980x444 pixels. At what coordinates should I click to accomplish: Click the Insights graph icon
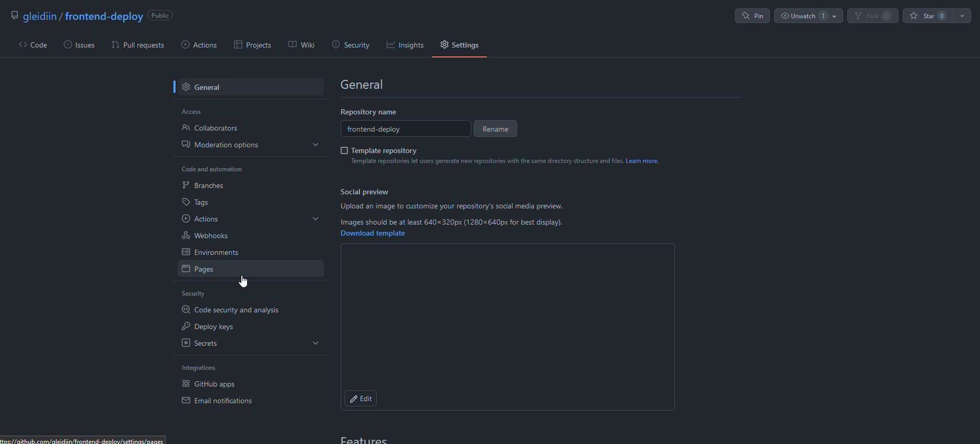click(x=391, y=44)
